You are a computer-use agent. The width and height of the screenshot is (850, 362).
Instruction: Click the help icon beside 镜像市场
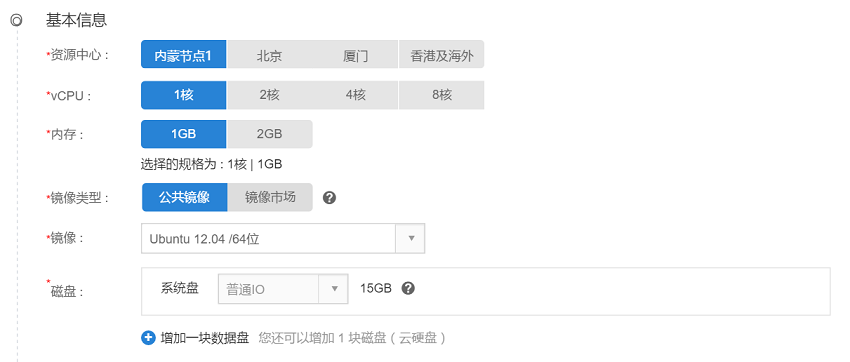pos(329,198)
